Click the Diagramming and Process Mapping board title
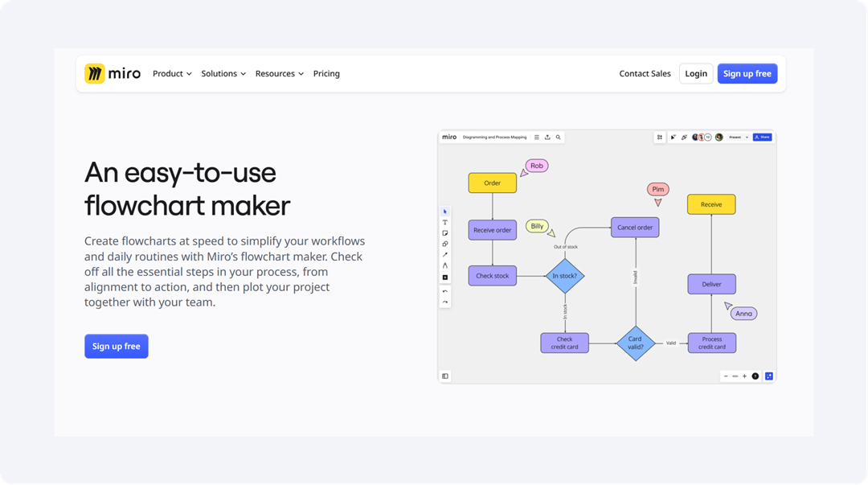 coord(494,137)
